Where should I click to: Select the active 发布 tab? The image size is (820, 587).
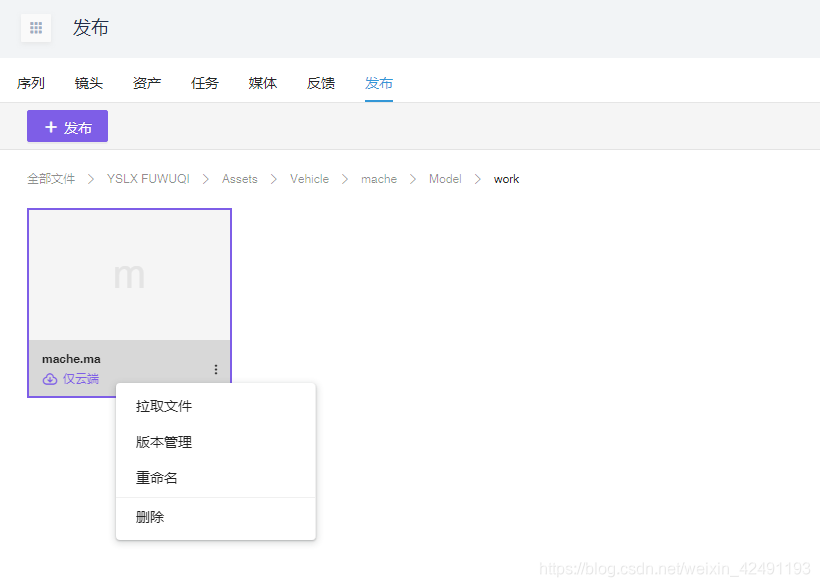click(379, 83)
